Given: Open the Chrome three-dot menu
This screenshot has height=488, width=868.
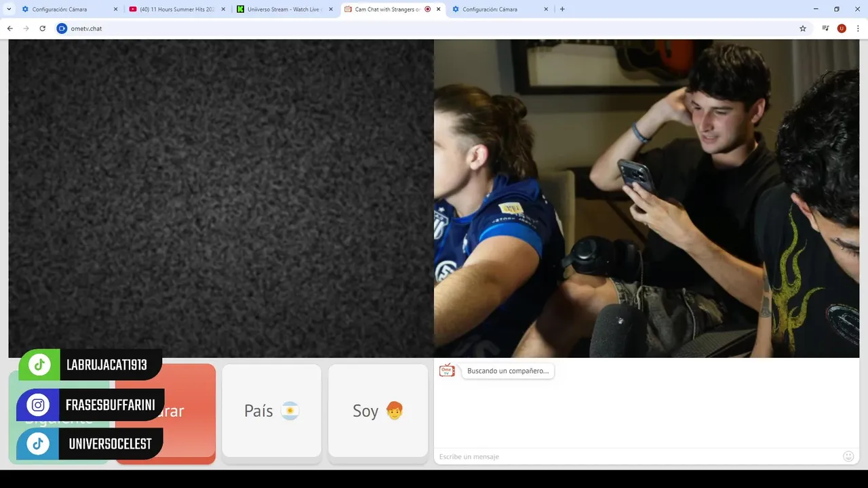Looking at the screenshot, I should point(858,28).
